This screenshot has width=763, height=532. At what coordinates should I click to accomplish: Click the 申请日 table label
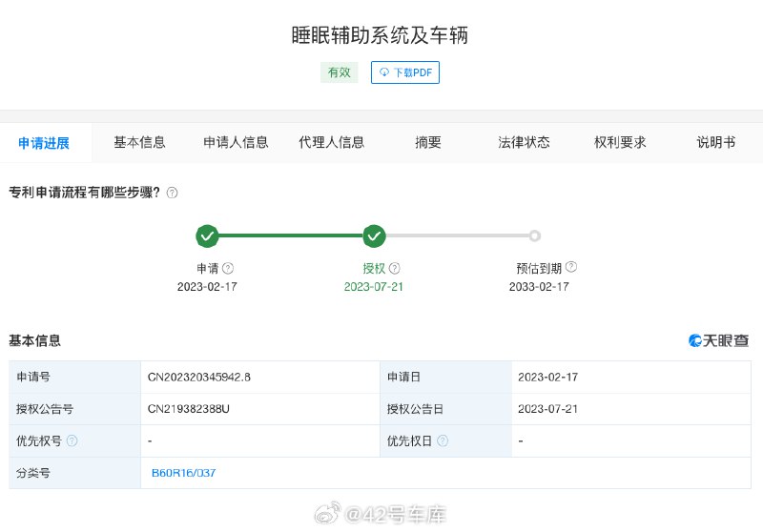click(x=403, y=377)
